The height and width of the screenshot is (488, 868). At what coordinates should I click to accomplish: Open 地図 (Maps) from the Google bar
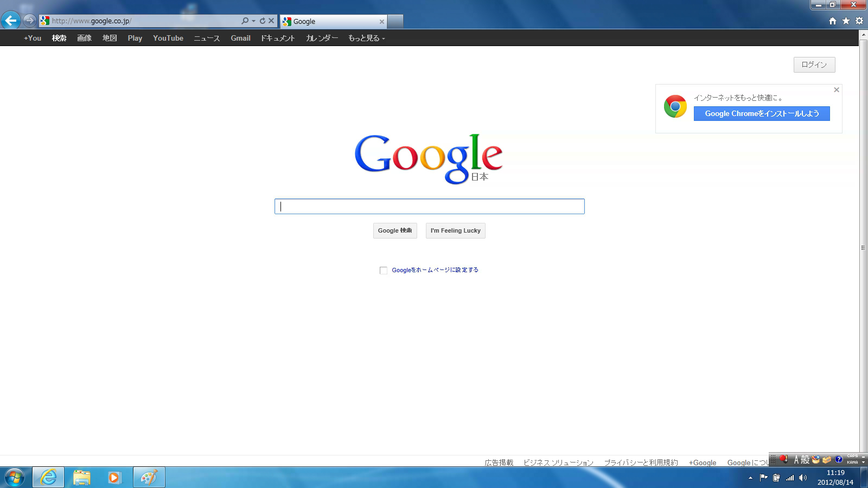(110, 38)
